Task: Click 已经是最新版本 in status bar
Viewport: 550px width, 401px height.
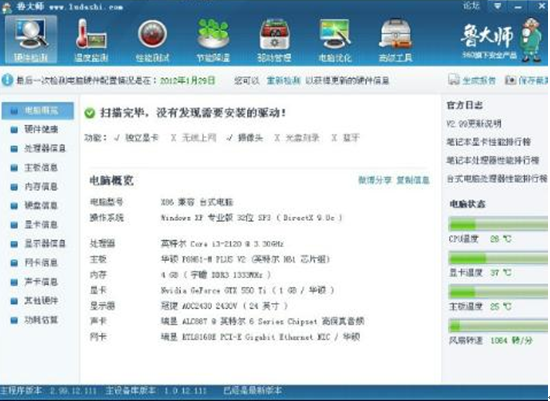Action: pyautogui.click(x=253, y=390)
